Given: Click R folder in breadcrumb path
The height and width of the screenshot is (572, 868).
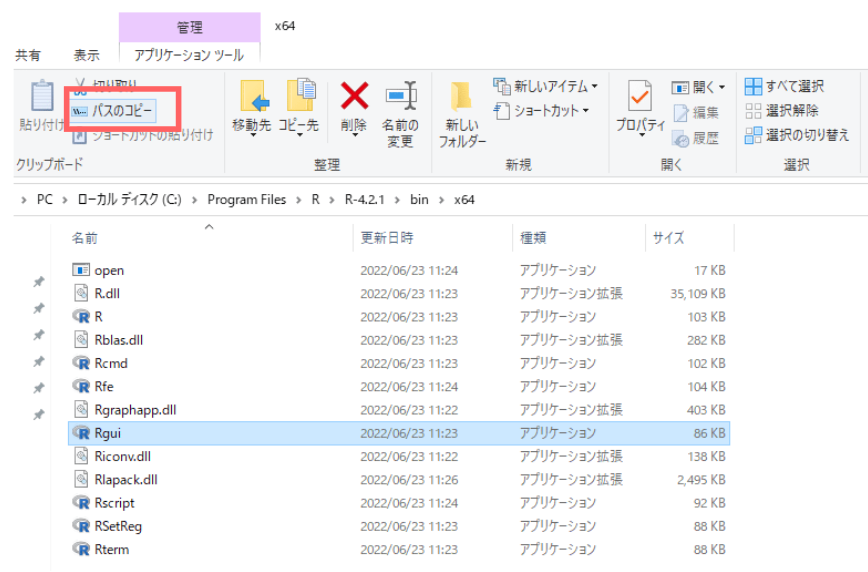Looking at the screenshot, I should point(316,199).
